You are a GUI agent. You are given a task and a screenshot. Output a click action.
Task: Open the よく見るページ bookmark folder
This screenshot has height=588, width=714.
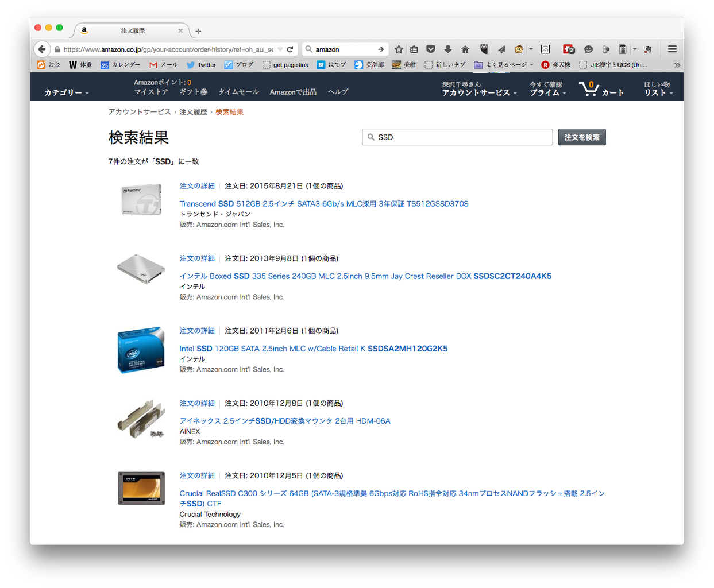pyautogui.click(x=504, y=65)
